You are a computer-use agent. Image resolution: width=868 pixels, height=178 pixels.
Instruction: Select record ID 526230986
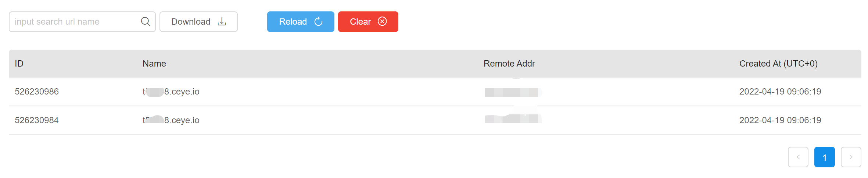37,92
